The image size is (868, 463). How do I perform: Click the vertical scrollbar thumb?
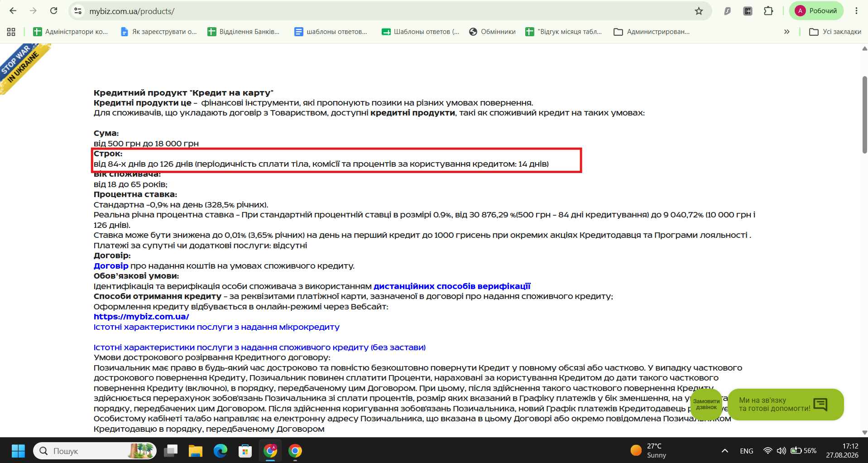pyautogui.click(x=864, y=115)
